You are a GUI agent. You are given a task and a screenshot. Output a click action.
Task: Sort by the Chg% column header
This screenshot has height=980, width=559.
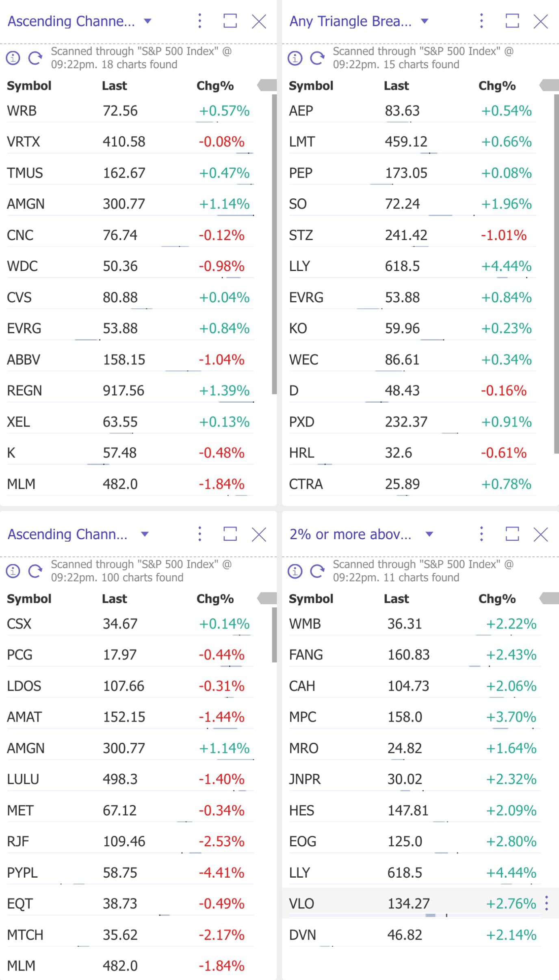click(215, 85)
